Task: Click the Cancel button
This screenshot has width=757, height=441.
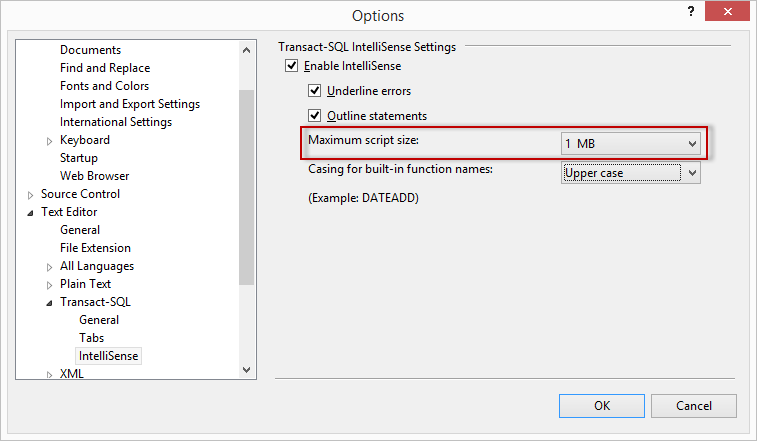Action: tap(694, 406)
